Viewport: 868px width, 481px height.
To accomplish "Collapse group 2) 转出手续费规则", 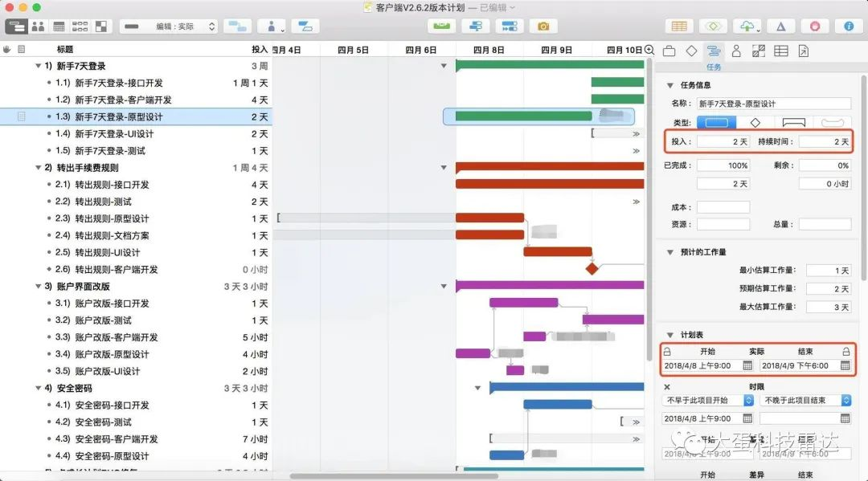I will click(x=38, y=168).
